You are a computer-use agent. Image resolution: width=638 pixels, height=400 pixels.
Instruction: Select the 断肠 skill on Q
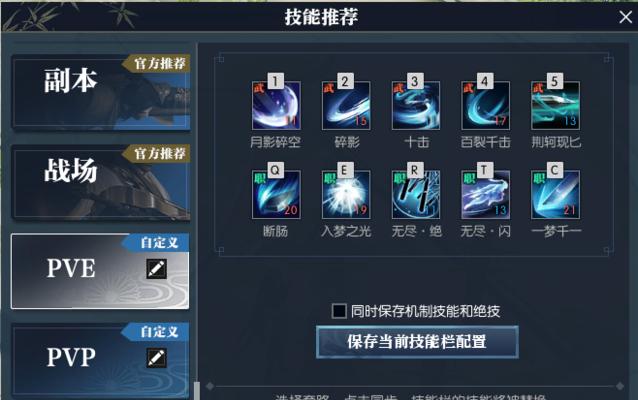276,195
